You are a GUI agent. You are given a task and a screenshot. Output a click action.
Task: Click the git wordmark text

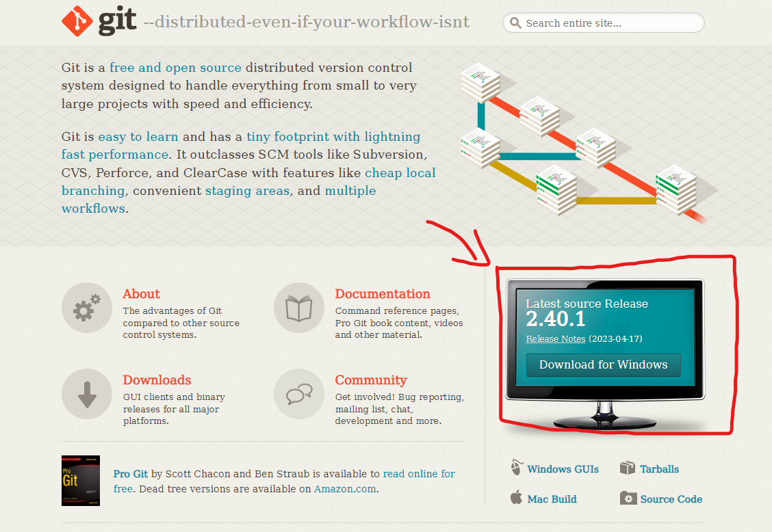(x=117, y=21)
